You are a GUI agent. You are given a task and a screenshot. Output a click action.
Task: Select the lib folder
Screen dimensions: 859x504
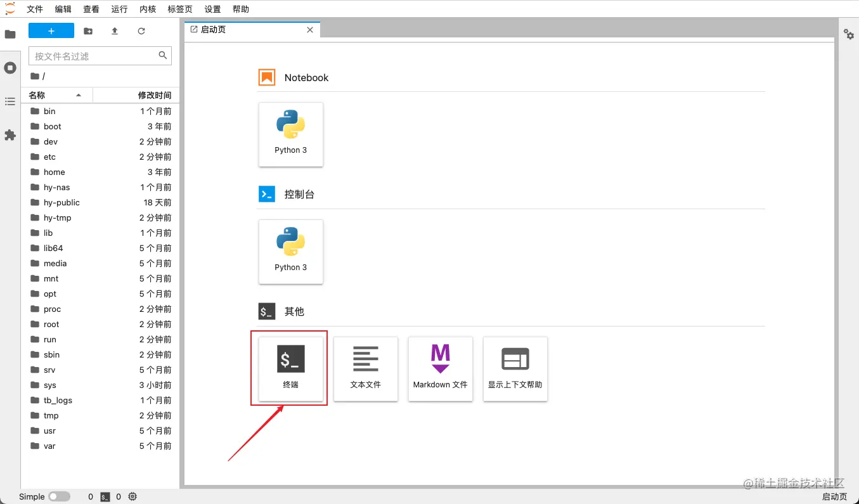coord(100,233)
